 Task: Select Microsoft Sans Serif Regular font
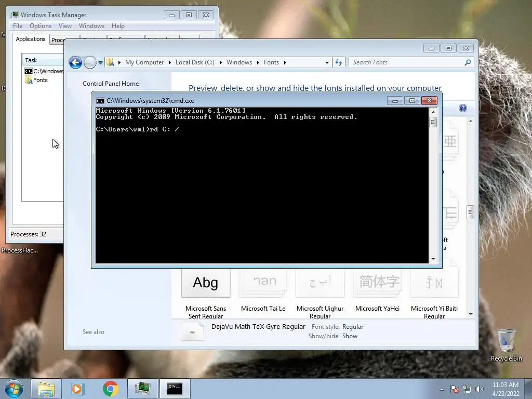pos(206,294)
